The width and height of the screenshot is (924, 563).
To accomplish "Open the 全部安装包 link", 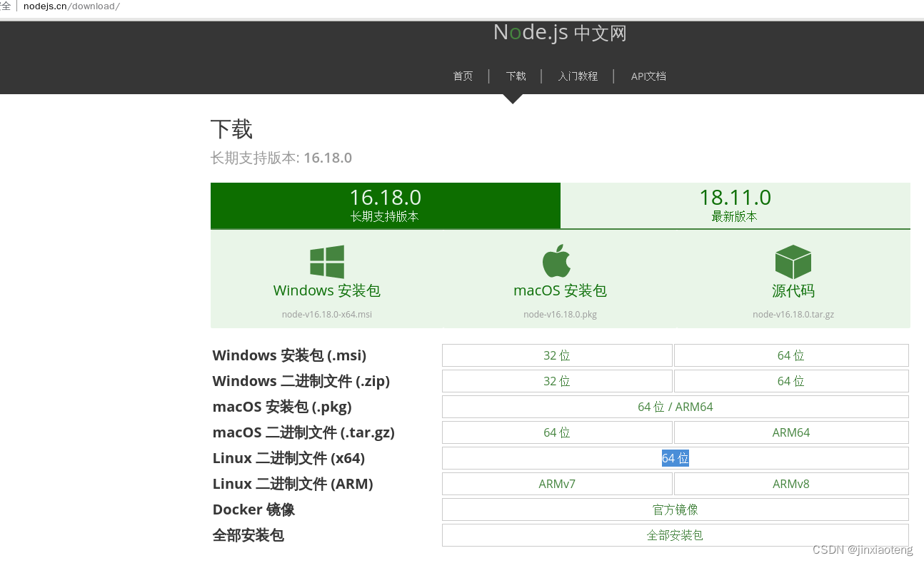I will [676, 535].
